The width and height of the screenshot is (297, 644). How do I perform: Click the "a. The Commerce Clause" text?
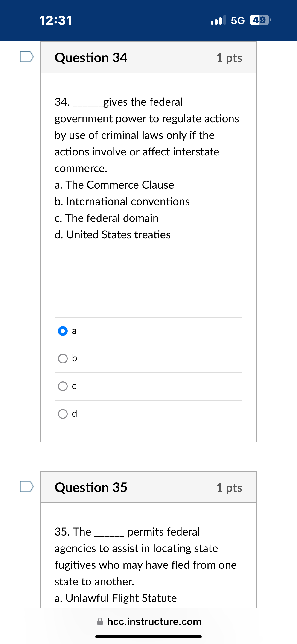point(114,185)
